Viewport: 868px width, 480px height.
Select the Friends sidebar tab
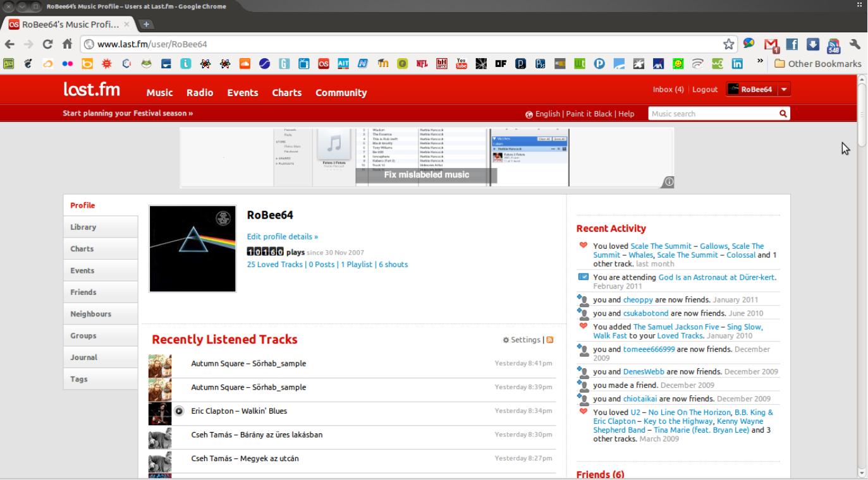(101, 292)
